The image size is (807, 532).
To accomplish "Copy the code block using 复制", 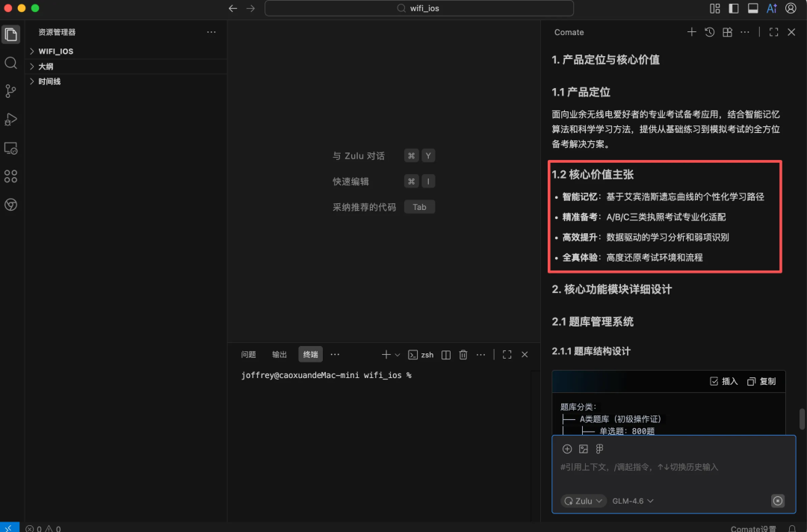I will click(x=762, y=381).
